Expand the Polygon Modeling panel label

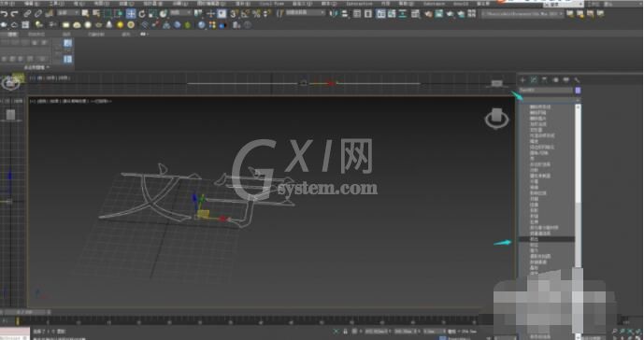[36, 67]
